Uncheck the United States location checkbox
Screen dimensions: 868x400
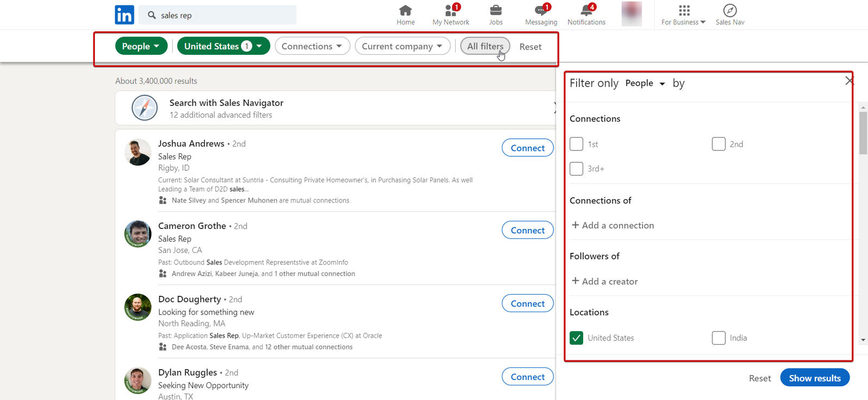coord(577,338)
